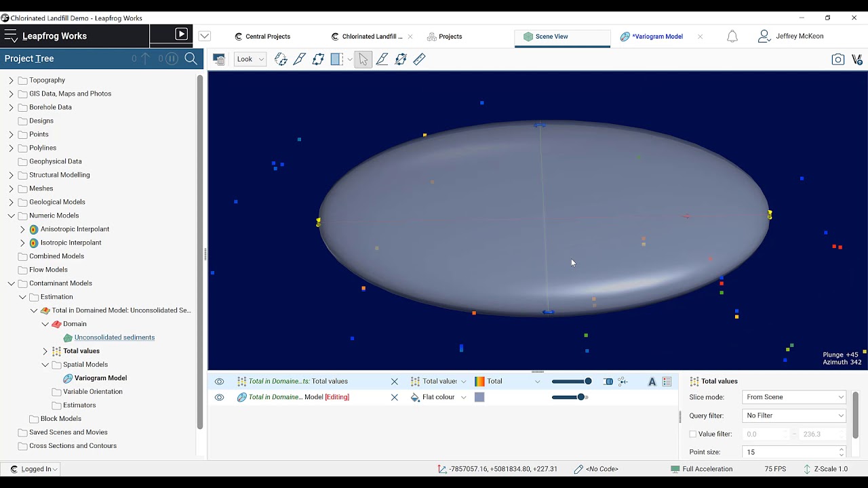Search the project tree with magnifier icon

click(191, 59)
